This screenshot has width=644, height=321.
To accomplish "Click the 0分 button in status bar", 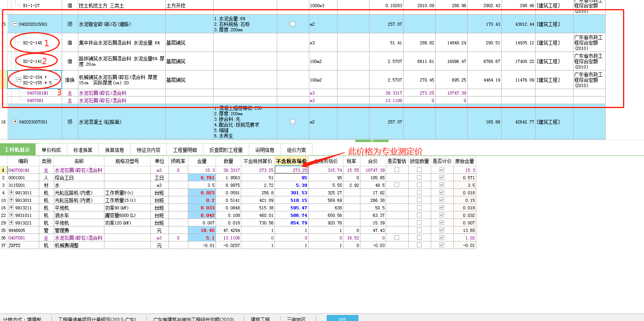I will [343, 318].
